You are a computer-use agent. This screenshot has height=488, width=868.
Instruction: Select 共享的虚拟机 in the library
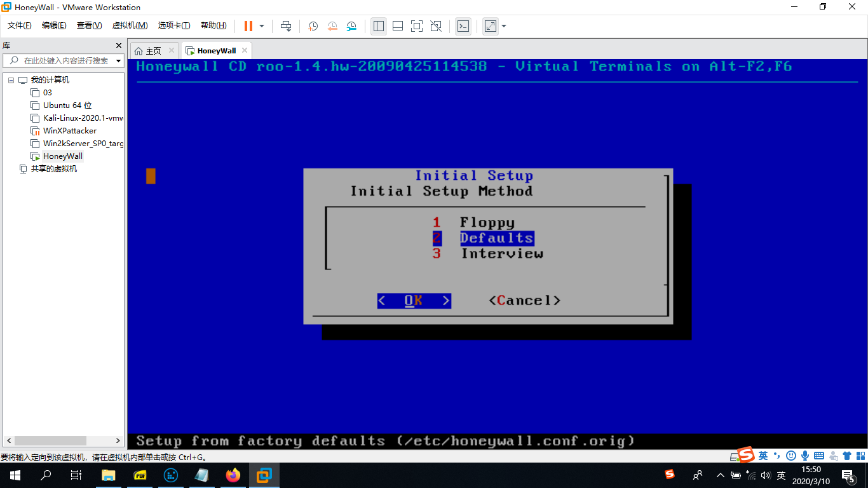(54, 169)
